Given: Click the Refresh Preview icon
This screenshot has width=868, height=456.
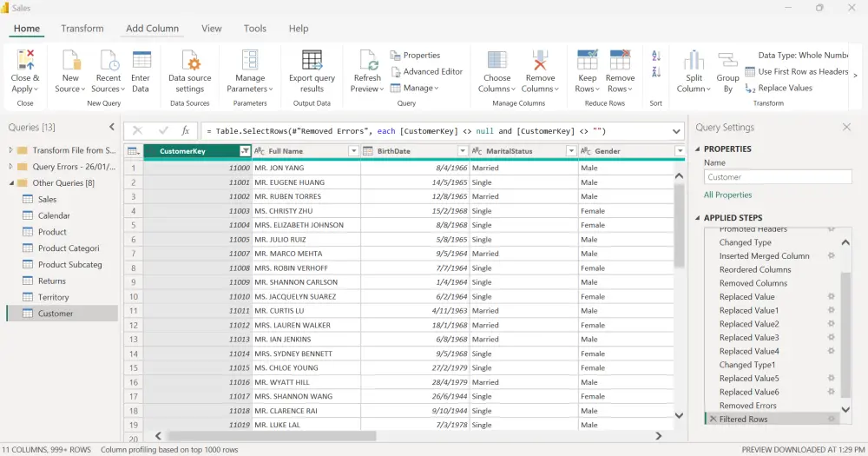Looking at the screenshot, I should [367, 62].
